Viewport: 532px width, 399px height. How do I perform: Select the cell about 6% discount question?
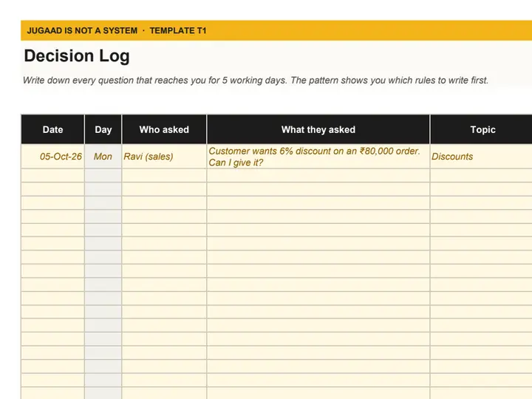click(318, 157)
